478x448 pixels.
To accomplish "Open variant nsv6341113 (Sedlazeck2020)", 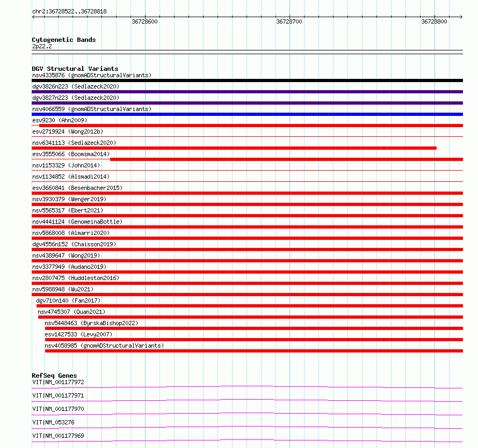I will (x=74, y=143).
